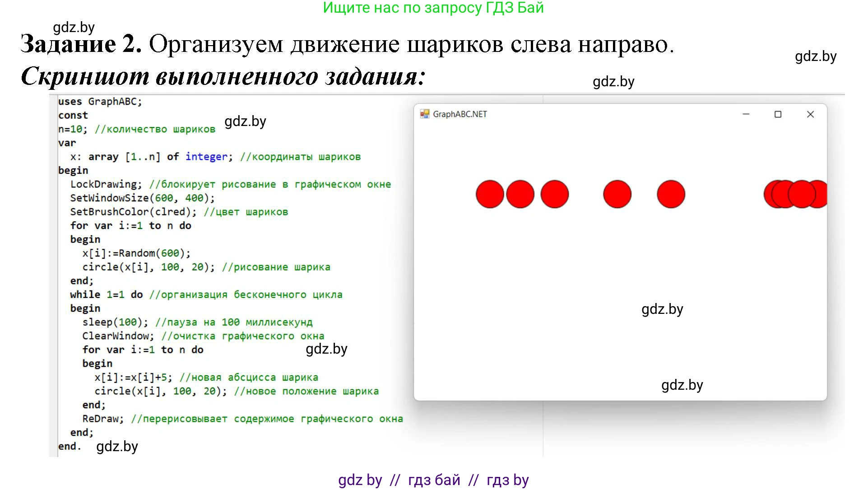Click the fifth isolated red ball
The image size is (868, 490).
coord(671,194)
